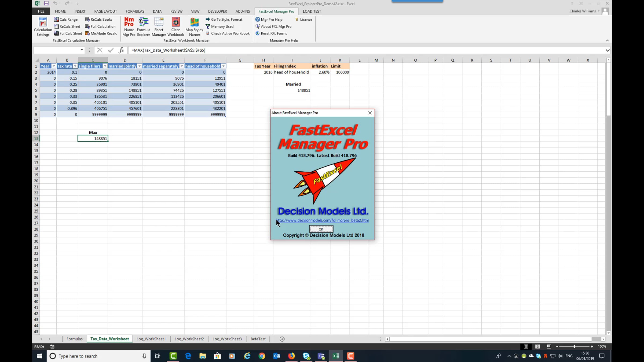Click FullCalc Sheet ribbon button
The width and height of the screenshot is (644, 362).
pyautogui.click(x=68, y=34)
